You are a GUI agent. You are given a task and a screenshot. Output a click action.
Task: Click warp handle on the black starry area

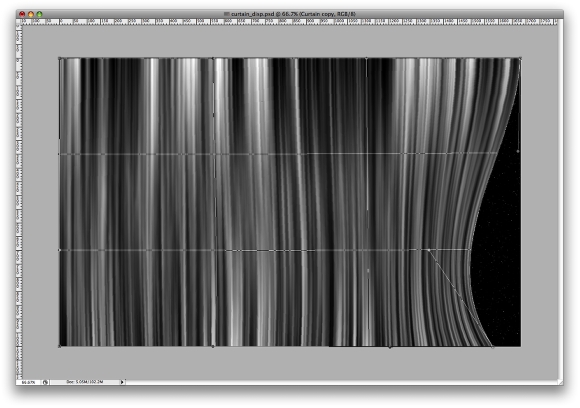[517, 151]
